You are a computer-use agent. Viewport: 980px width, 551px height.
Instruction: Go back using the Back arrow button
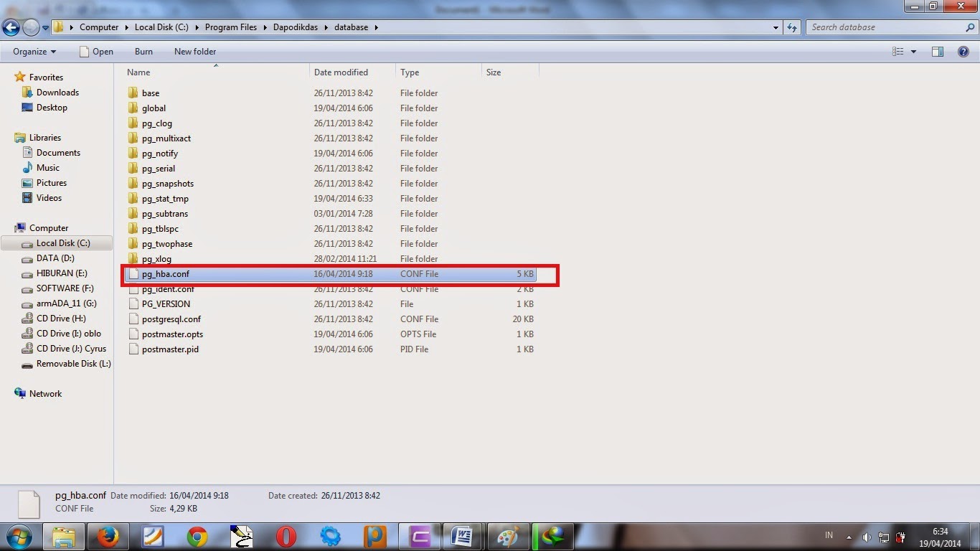[11, 27]
